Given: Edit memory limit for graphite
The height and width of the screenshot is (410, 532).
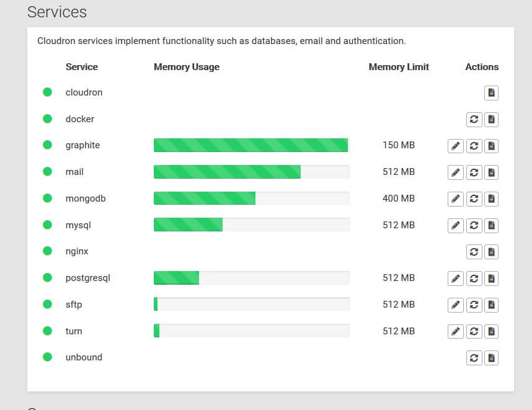Looking at the screenshot, I should (455, 146).
